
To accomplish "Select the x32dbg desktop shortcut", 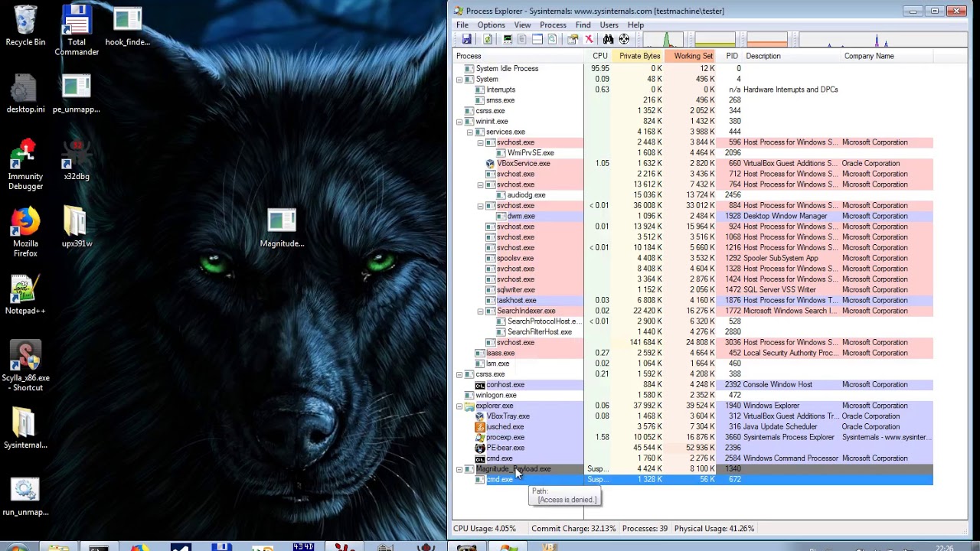I will tap(77, 161).
